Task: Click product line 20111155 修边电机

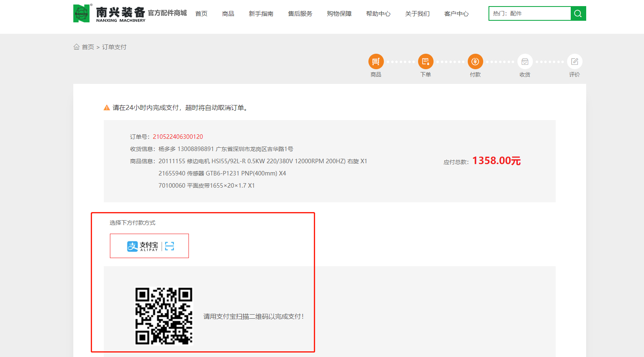Action: point(263,161)
